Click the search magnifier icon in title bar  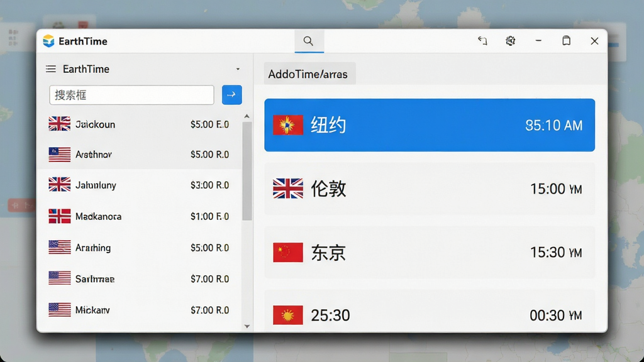click(x=308, y=41)
